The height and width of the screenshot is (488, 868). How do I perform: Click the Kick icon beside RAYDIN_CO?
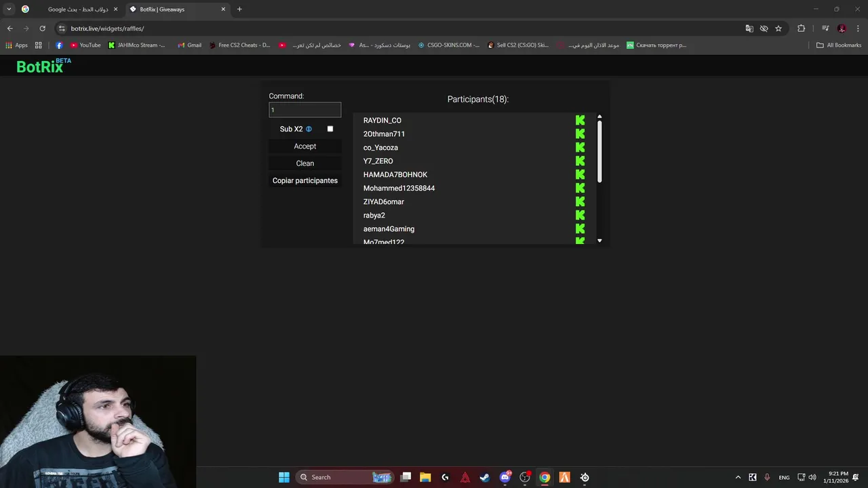pos(580,120)
